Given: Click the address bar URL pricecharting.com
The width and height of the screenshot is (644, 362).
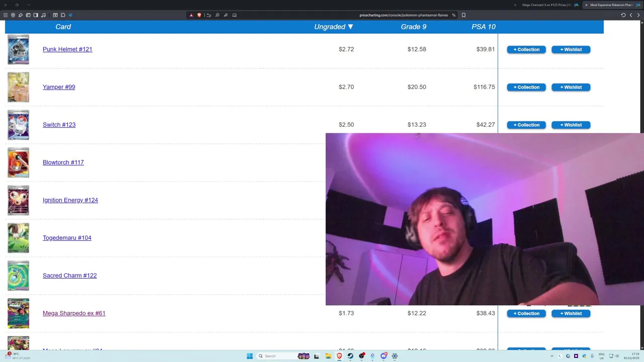Looking at the screenshot, I should pyautogui.click(x=404, y=15).
